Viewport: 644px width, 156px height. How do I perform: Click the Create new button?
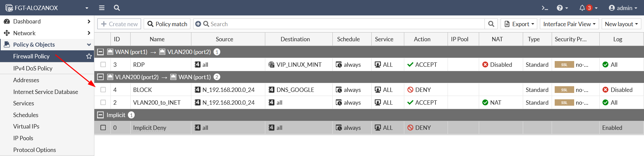119,24
